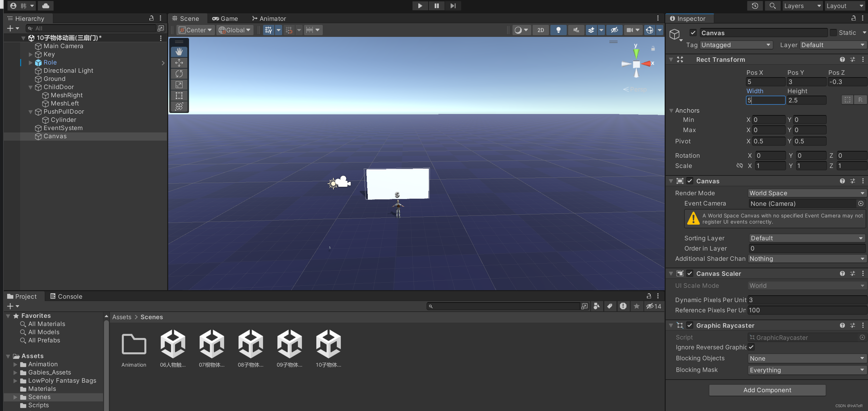The width and height of the screenshot is (868, 411).
Task: Disable Ignore Reversed Graphics checkbox
Action: 751,347
